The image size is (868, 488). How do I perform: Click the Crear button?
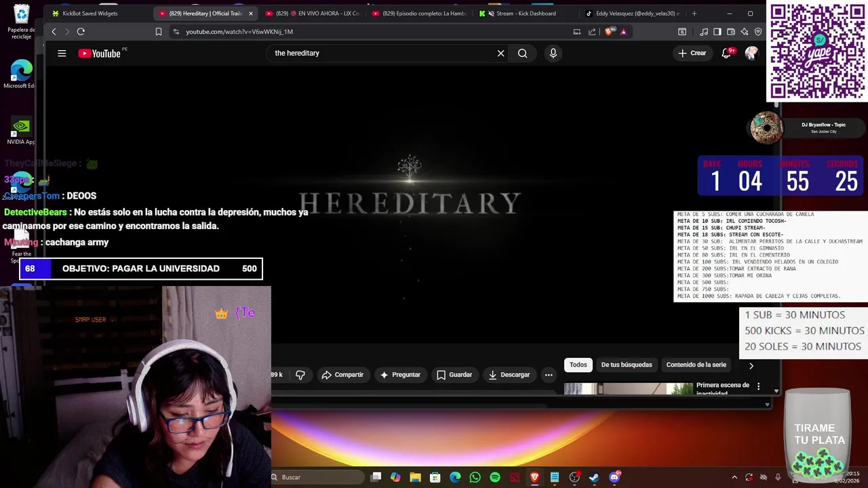(692, 53)
